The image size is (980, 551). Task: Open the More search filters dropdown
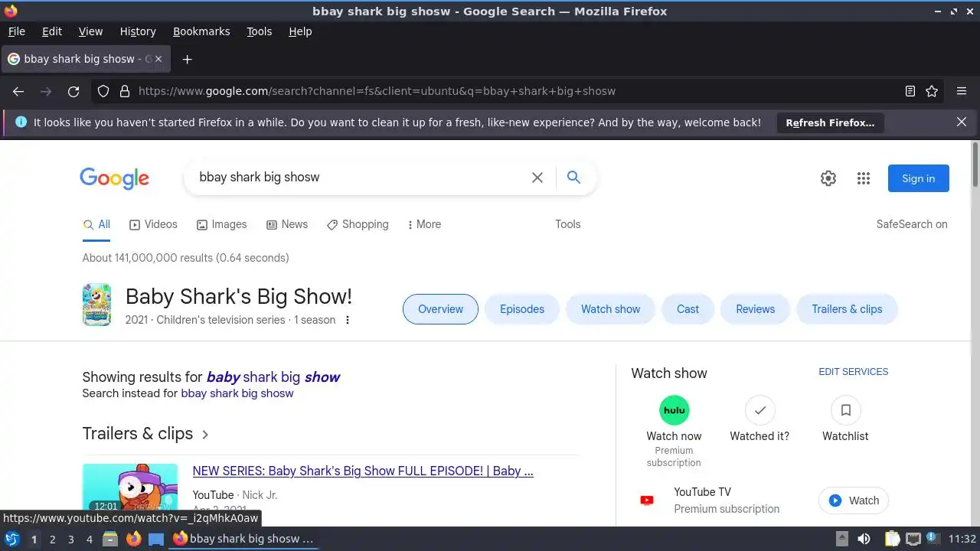424,224
